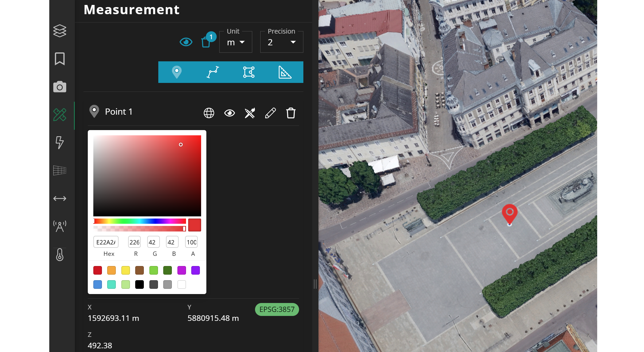Click the pencil edit icon for Point 1
Screen dimensions: 644x352
270,113
